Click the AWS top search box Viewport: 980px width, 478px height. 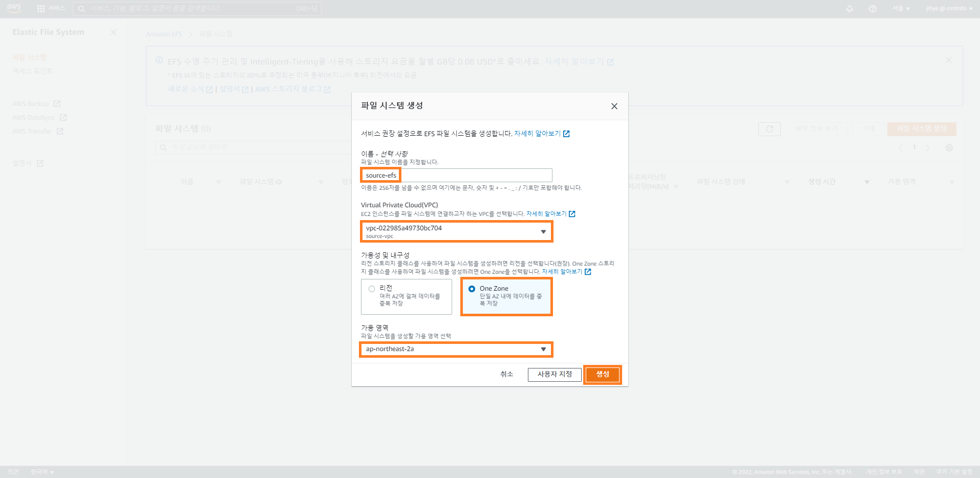click(197, 9)
